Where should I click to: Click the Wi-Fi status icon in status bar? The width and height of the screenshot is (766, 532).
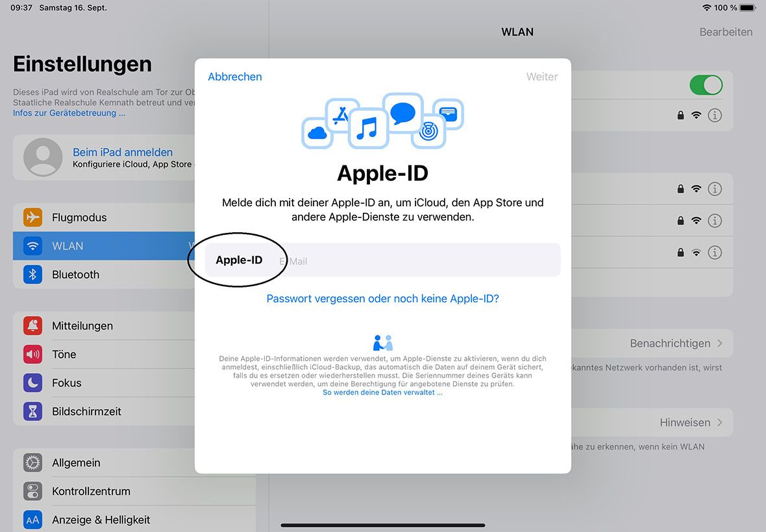coord(707,8)
